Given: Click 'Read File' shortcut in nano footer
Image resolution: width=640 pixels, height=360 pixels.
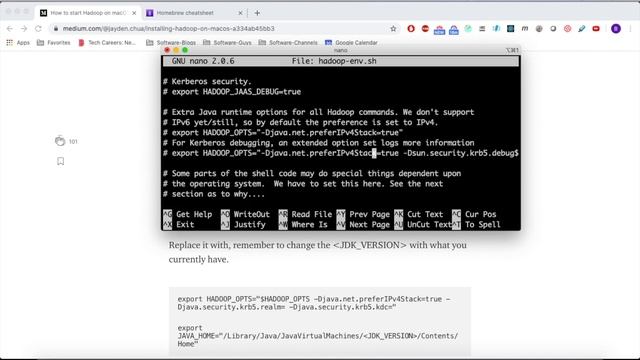Looking at the screenshot, I should pyautogui.click(x=305, y=214).
